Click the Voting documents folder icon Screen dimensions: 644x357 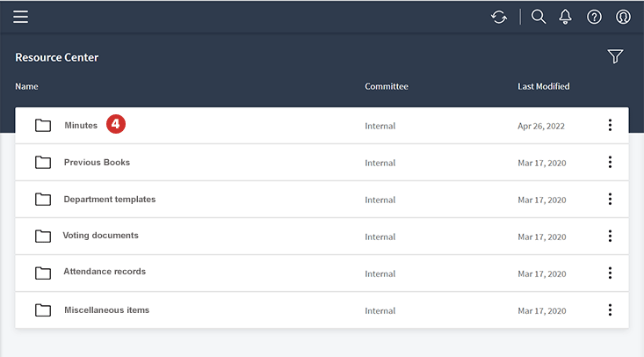click(x=43, y=237)
